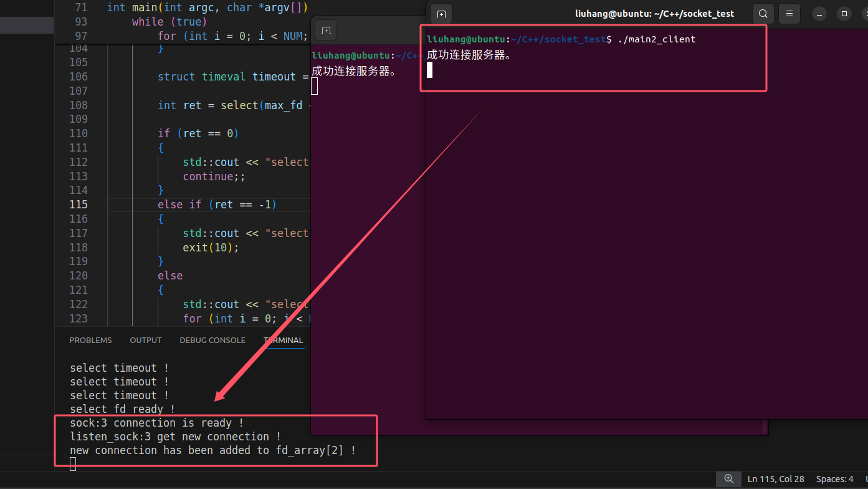Open the hamburger menu in the front terminal

tap(789, 14)
